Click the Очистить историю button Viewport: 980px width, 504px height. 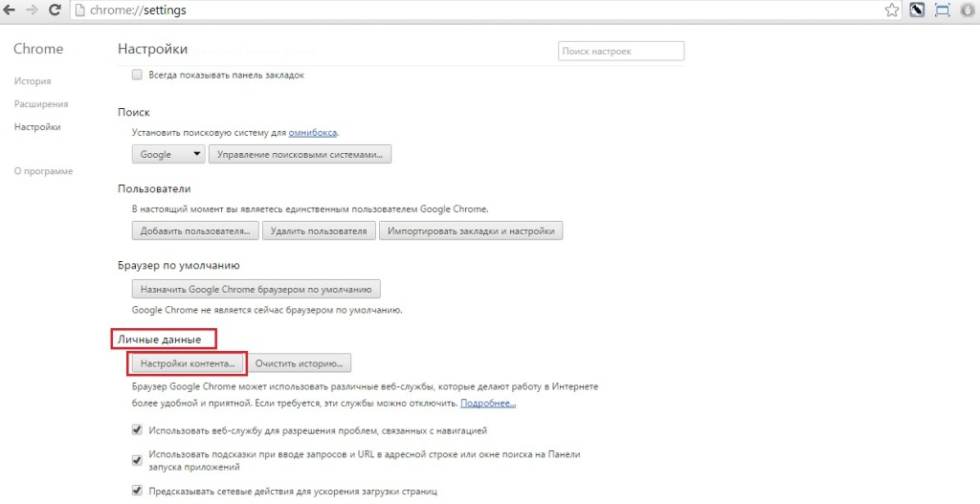coord(299,363)
